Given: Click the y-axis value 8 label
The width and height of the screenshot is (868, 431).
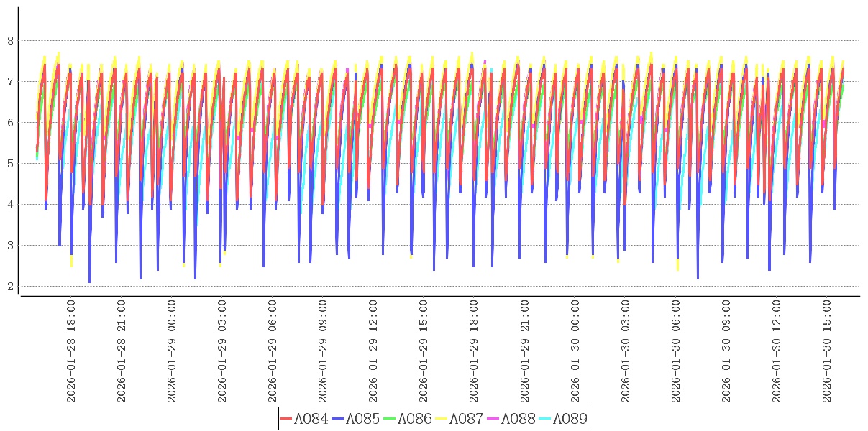Looking at the screenshot, I should click(x=10, y=41).
